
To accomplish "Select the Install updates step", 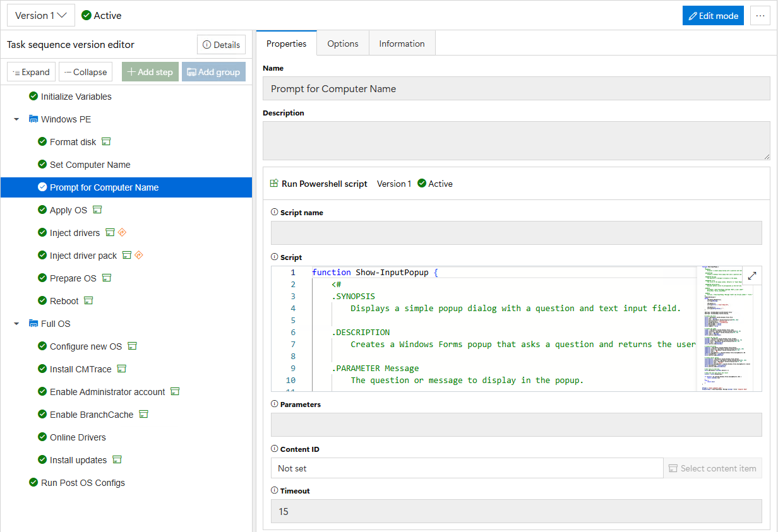I will pos(126,460).
